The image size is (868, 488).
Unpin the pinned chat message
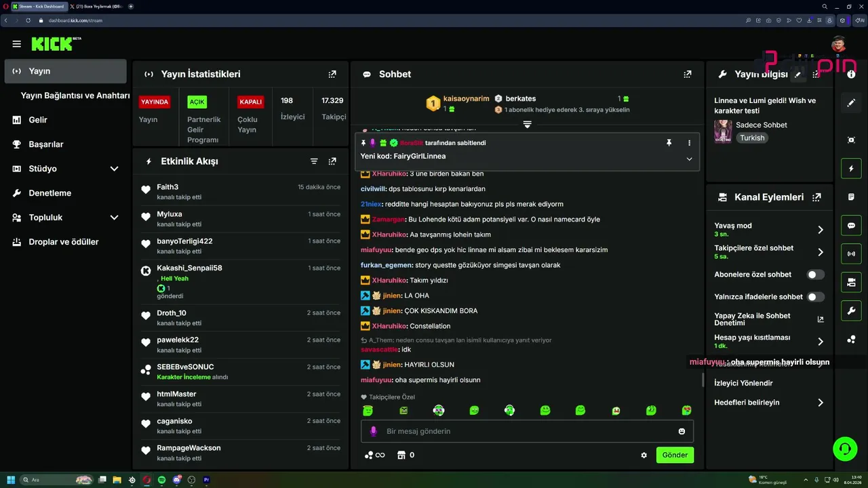(x=669, y=143)
